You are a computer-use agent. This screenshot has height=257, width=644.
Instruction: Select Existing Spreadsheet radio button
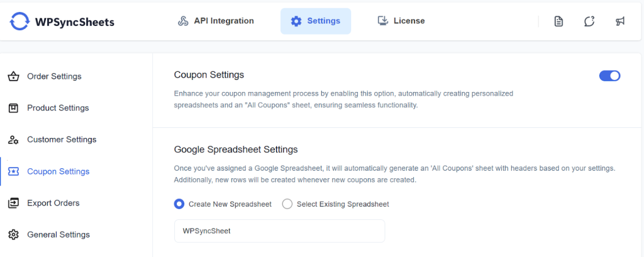pyautogui.click(x=287, y=204)
